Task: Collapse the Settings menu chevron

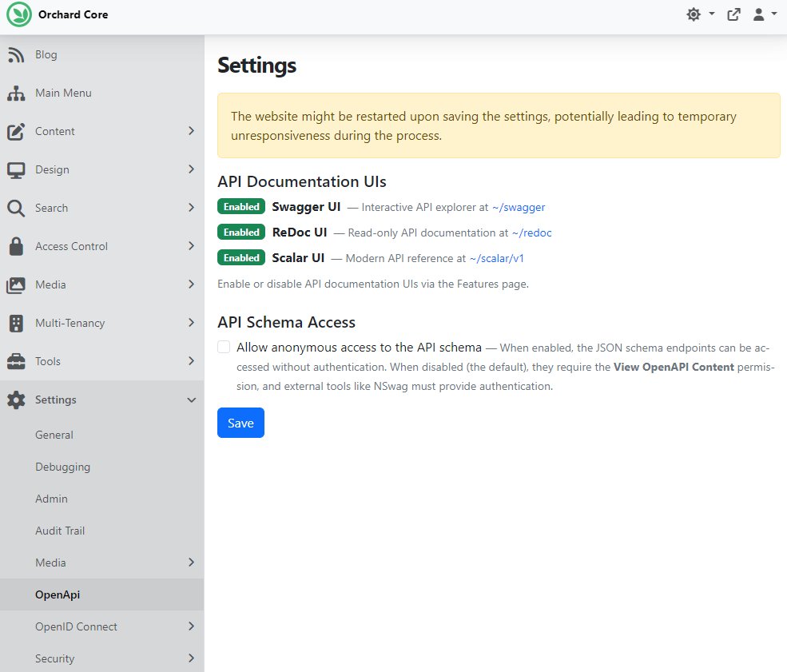Action: tap(191, 400)
